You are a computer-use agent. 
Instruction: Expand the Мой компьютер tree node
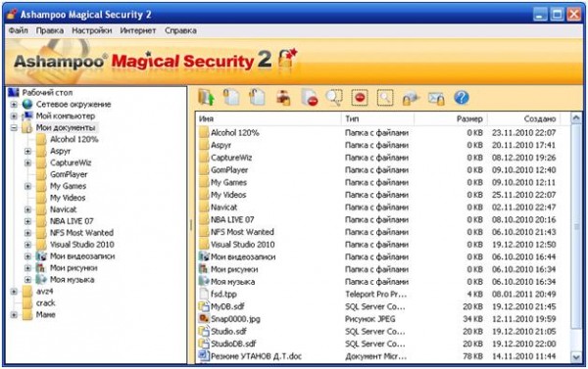pos(14,116)
